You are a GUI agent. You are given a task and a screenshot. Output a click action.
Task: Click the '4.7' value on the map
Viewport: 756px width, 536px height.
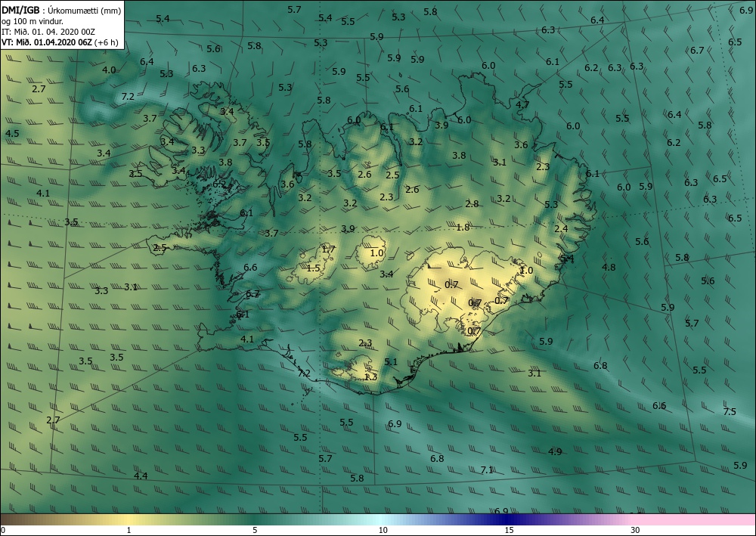(522, 104)
